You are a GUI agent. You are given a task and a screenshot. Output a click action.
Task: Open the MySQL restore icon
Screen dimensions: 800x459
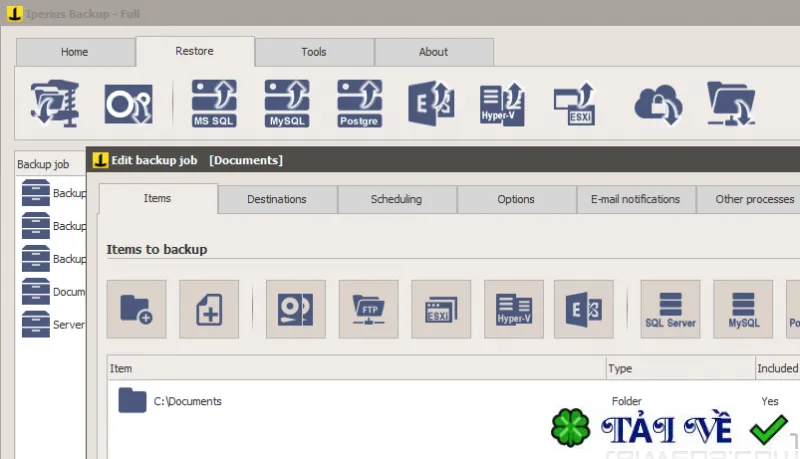click(287, 104)
